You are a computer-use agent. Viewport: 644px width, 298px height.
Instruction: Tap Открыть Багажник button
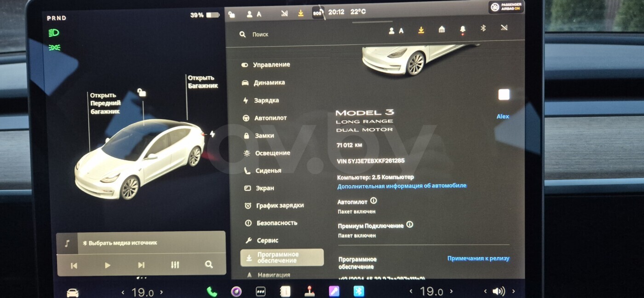203,82
